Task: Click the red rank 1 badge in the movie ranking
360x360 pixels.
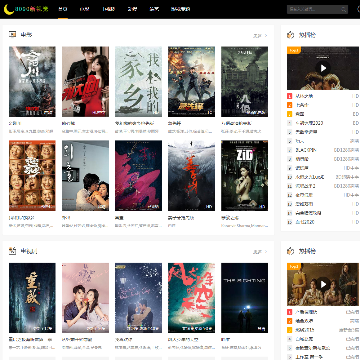Action: [x=290, y=96]
